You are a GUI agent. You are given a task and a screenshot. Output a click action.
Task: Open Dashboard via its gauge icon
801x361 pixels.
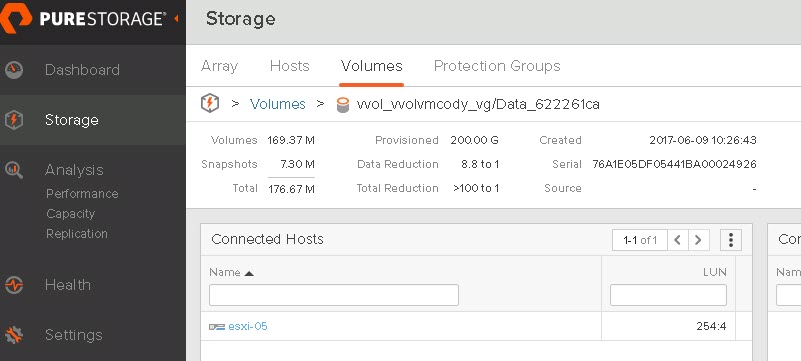[x=14, y=70]
